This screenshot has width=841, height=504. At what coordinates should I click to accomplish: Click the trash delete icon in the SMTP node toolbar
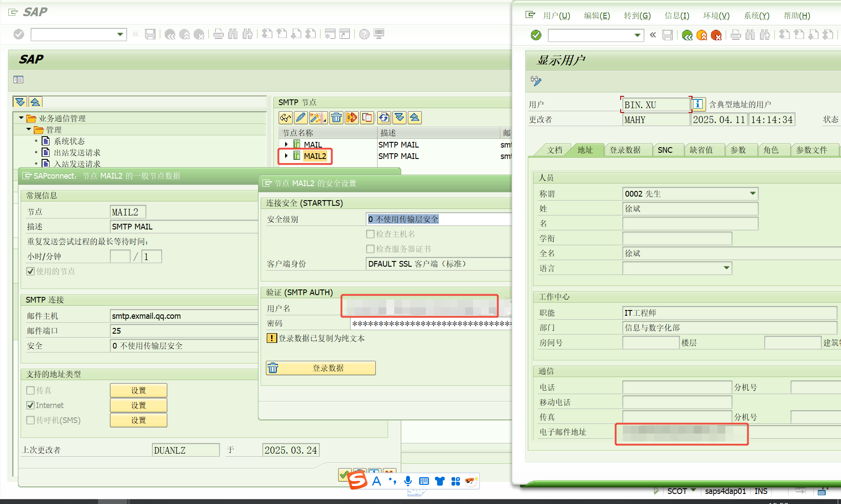point(336,118)
